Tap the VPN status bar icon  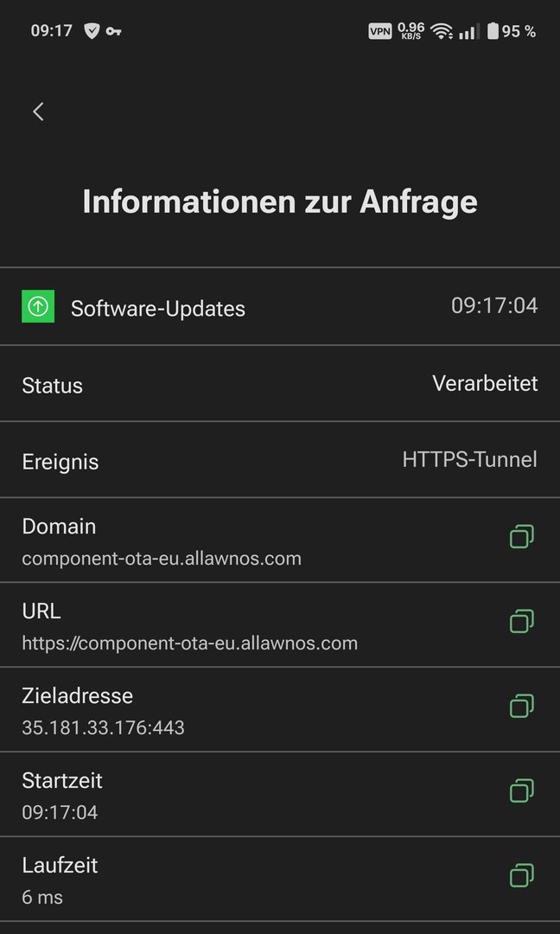point(380,31)
